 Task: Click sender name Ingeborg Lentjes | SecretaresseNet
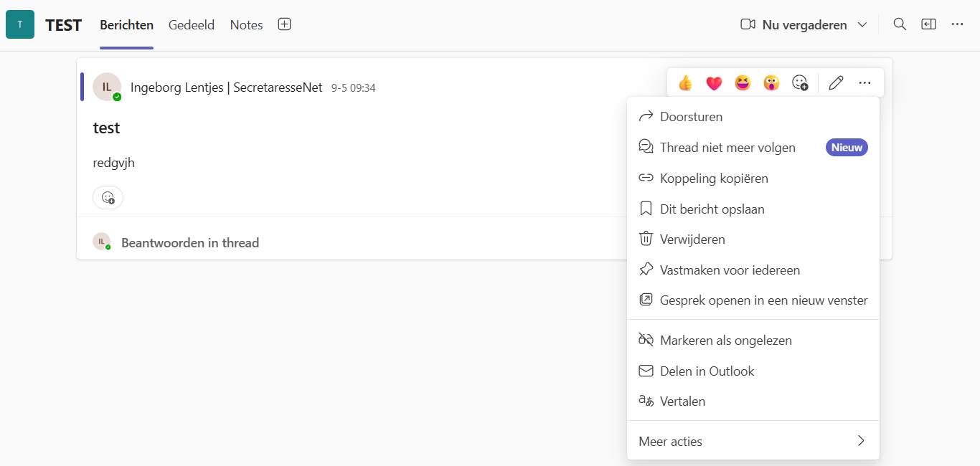click(227, 87)
